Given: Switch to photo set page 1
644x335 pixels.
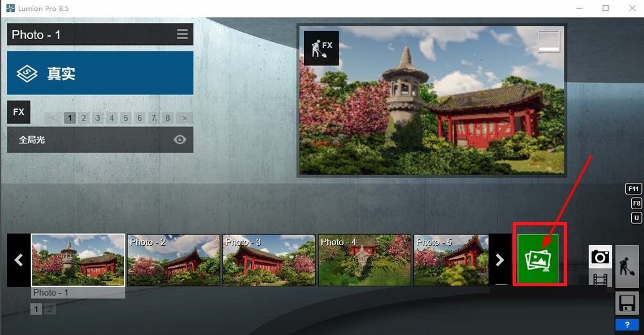Looking at the screenshot, I should 36,309.
